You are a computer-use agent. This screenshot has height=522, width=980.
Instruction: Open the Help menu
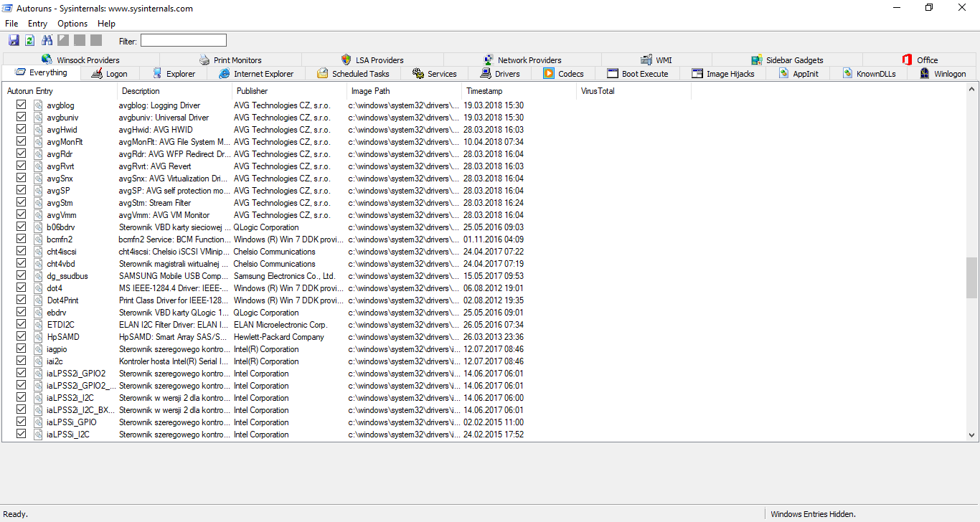[106, 24]
